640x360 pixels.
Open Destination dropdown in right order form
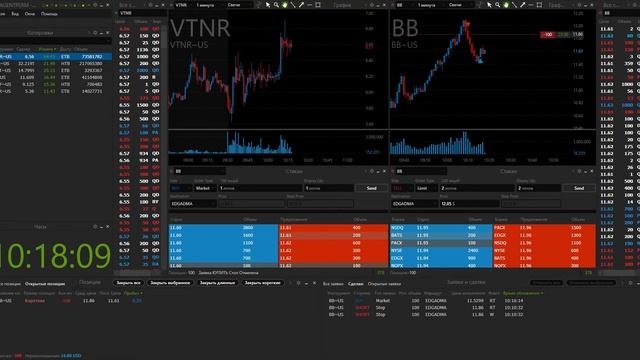pyautogui.click(x=414, y=203)
